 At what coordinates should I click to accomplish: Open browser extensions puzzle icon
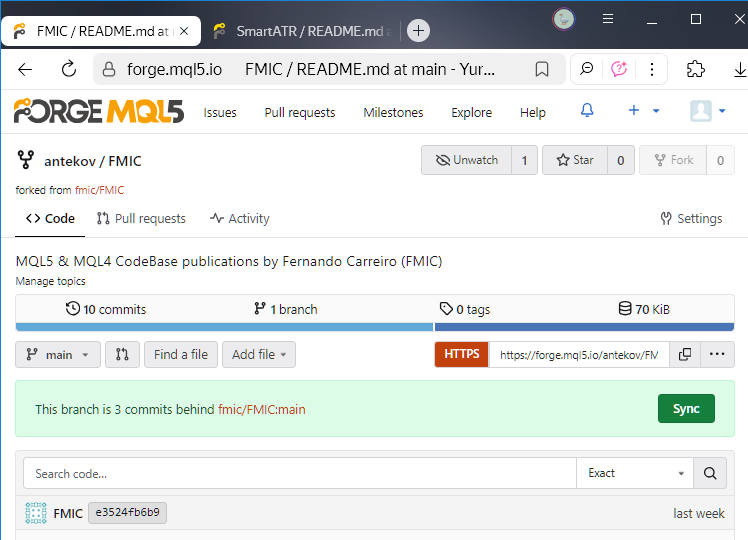696,69
